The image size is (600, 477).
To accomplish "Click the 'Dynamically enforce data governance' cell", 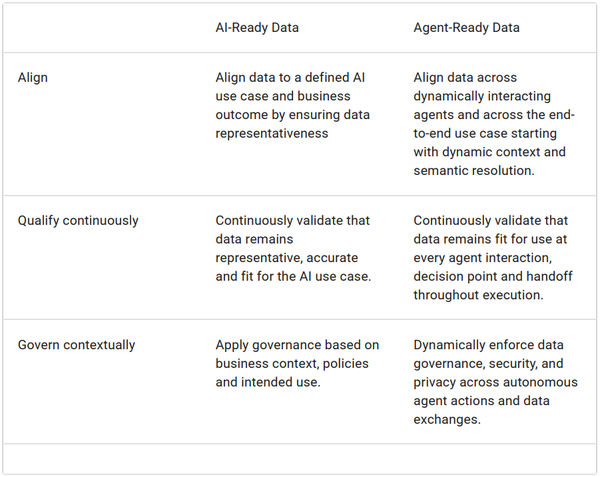I will point(496,382).
